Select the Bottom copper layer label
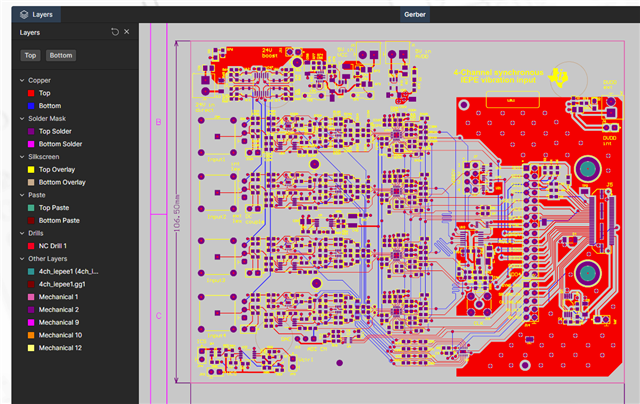 tap(50, 106)
